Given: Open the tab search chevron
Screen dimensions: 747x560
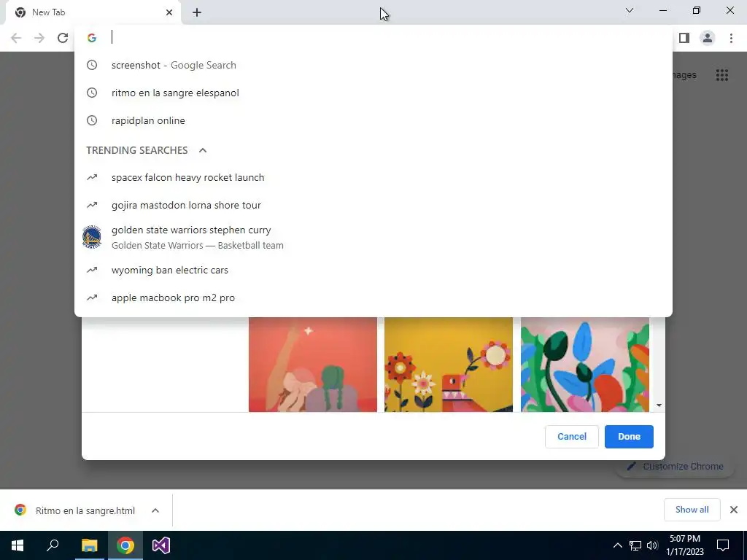Looking at the screenshot, I should point(630,10).
